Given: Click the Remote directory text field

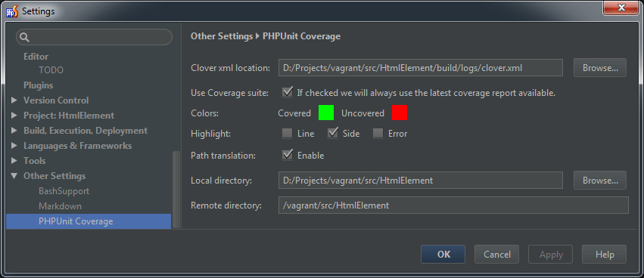Looking at the screenshot, I should 453,205.
